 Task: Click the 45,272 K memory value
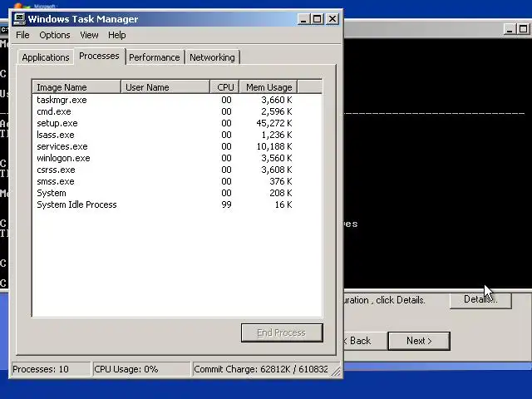(x=274, y=123)
